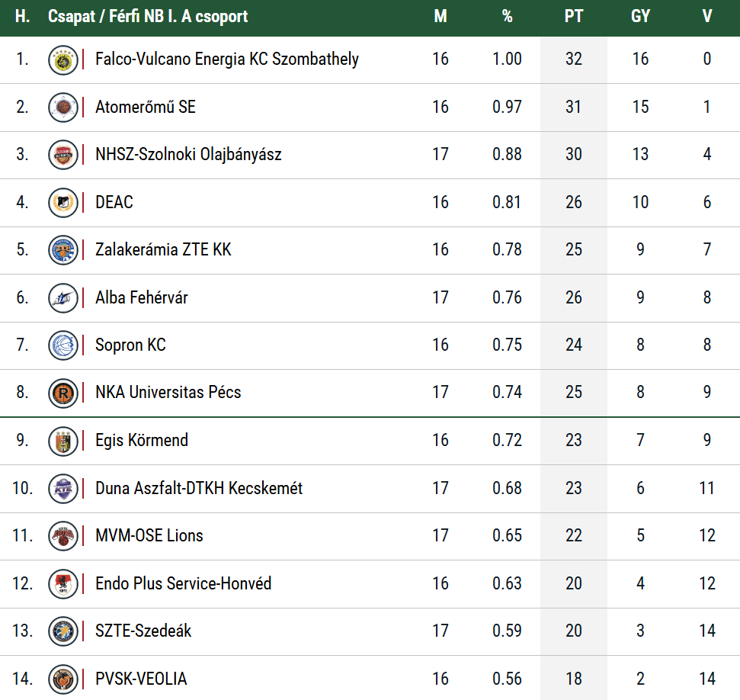740x700 pixels.
Task: Sort by the M column header
Action: tap(440, 17)
